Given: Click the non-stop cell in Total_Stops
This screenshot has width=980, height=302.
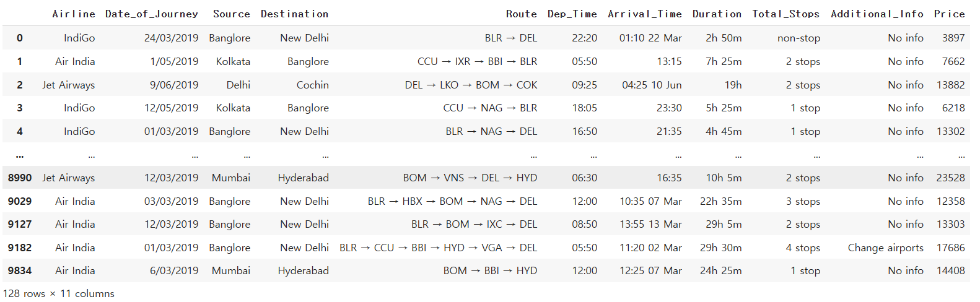Looking at the screenshot, I should pyautogui.click(x=798, y=38).
